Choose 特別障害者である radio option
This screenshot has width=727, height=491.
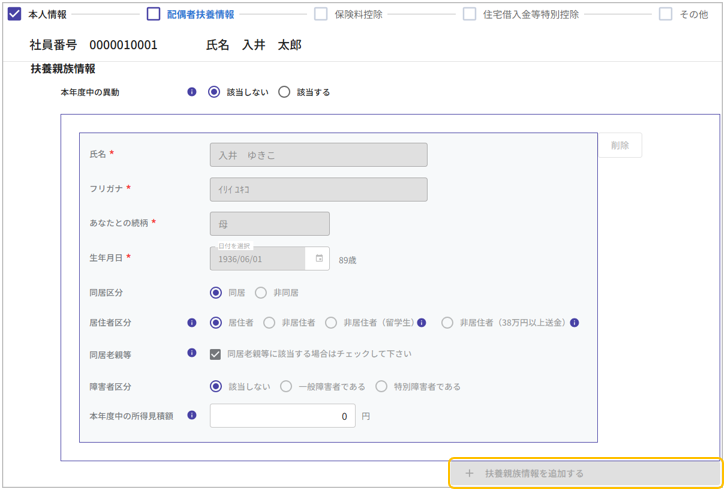[x=381, y=386]
